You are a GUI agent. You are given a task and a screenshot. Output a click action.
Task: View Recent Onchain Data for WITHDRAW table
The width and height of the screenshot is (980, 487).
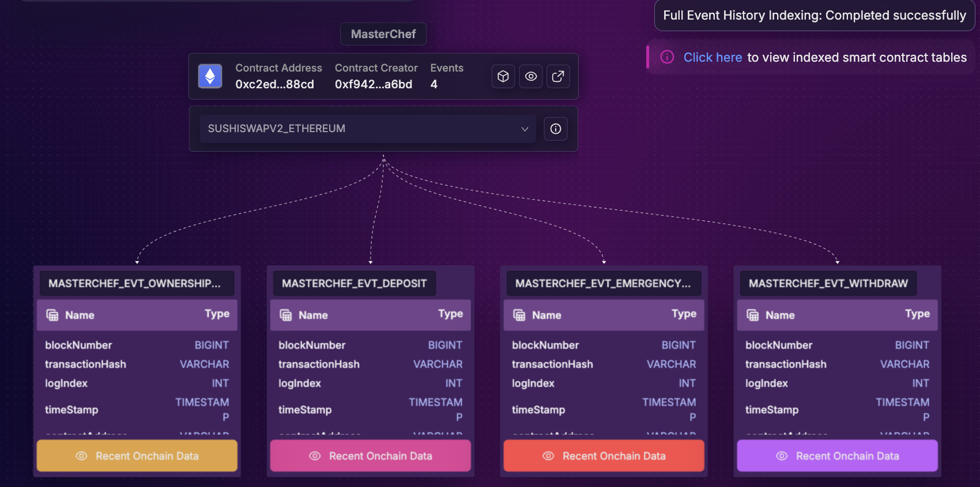(x=838, y=456)
